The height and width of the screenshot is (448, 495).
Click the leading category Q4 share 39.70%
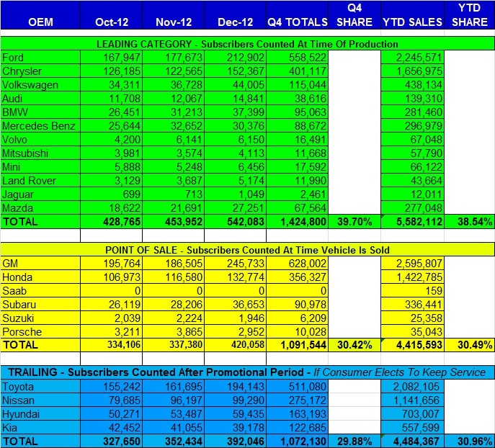354,222
